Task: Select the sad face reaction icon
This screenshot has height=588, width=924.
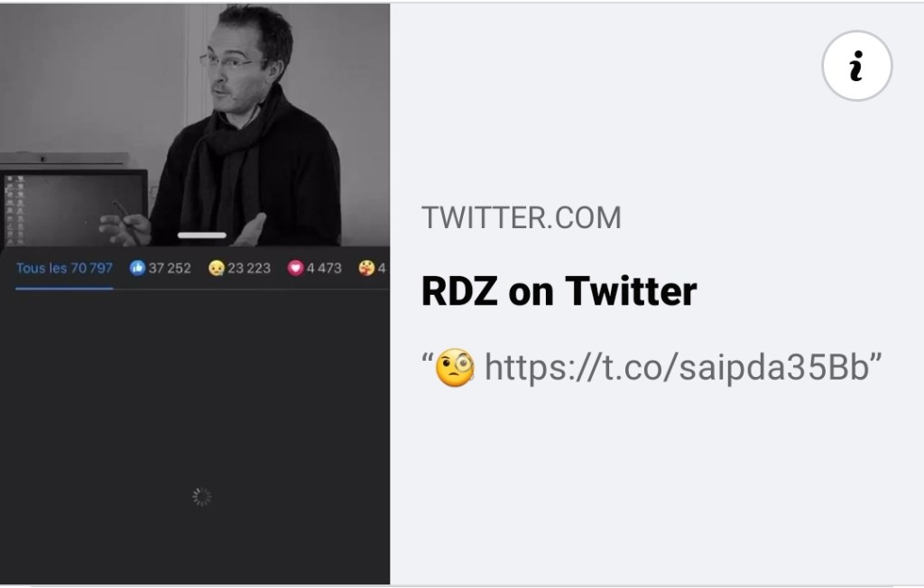Action: [217, 268]
